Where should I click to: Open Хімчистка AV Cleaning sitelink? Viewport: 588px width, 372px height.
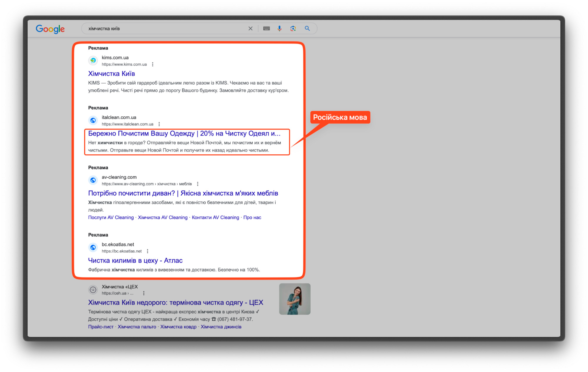coord(163,218)
